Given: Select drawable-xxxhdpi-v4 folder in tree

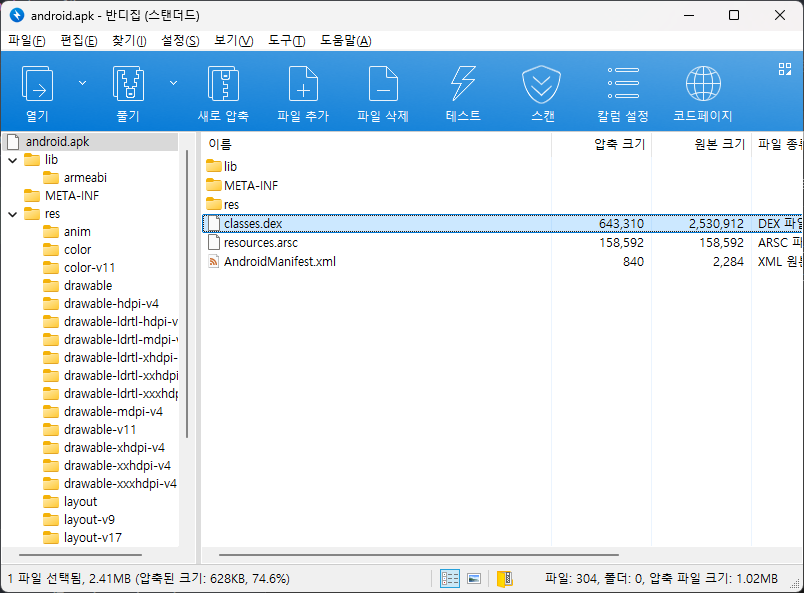Looking at the screenshot, I should click(x=120, y=484).
